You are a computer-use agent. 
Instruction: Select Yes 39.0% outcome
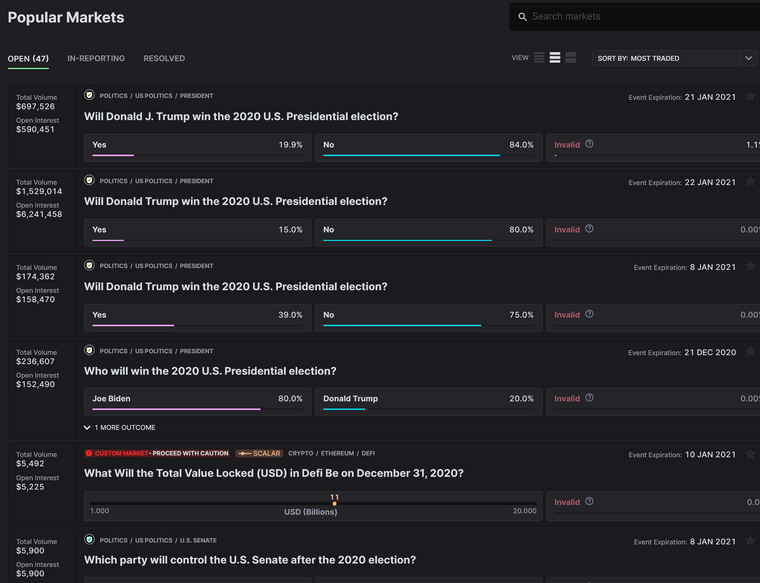(x=197, y=318)
